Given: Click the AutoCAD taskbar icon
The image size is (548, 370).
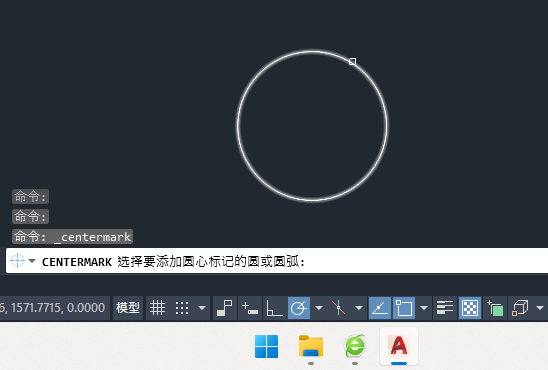Looking at the screenshot, I should click(x=399, y=345).
